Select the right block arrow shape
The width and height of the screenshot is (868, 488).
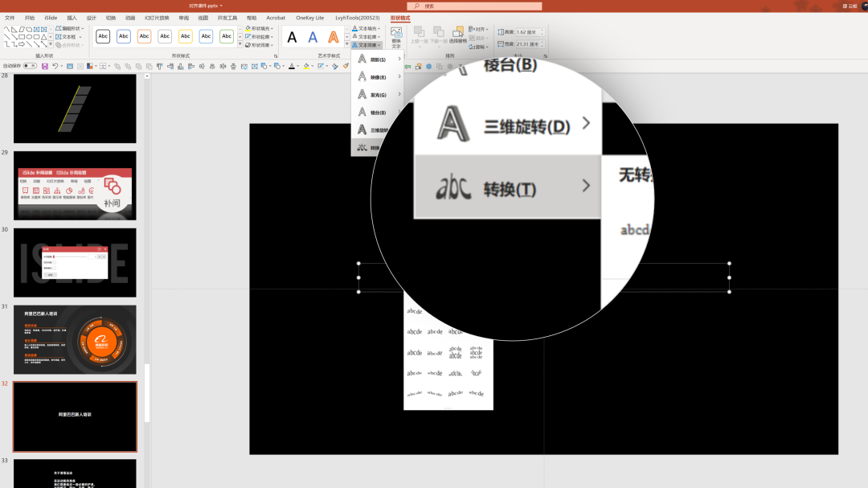pyautogui.click(x=22, y=44)
